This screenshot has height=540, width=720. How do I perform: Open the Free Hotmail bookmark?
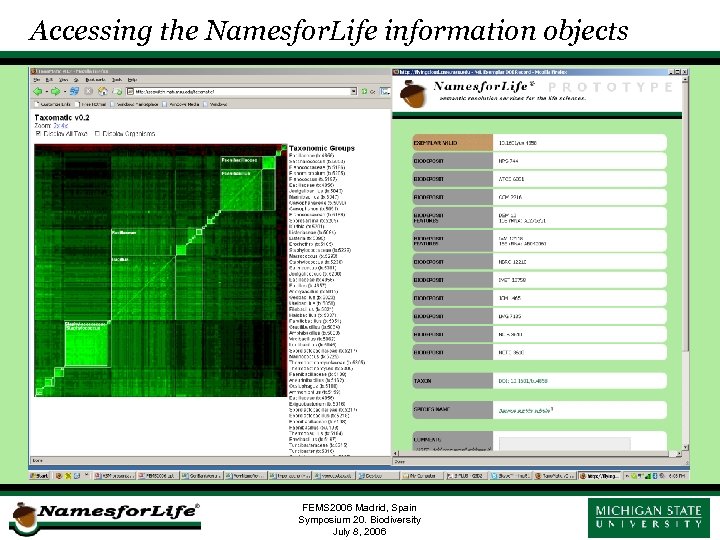tap(91, 104)
